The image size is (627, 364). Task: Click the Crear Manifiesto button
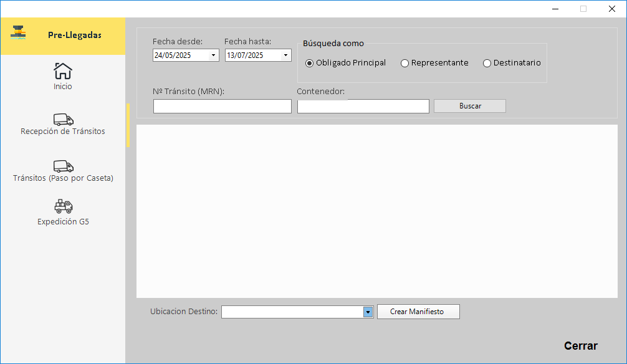click(x=418, y=312)
